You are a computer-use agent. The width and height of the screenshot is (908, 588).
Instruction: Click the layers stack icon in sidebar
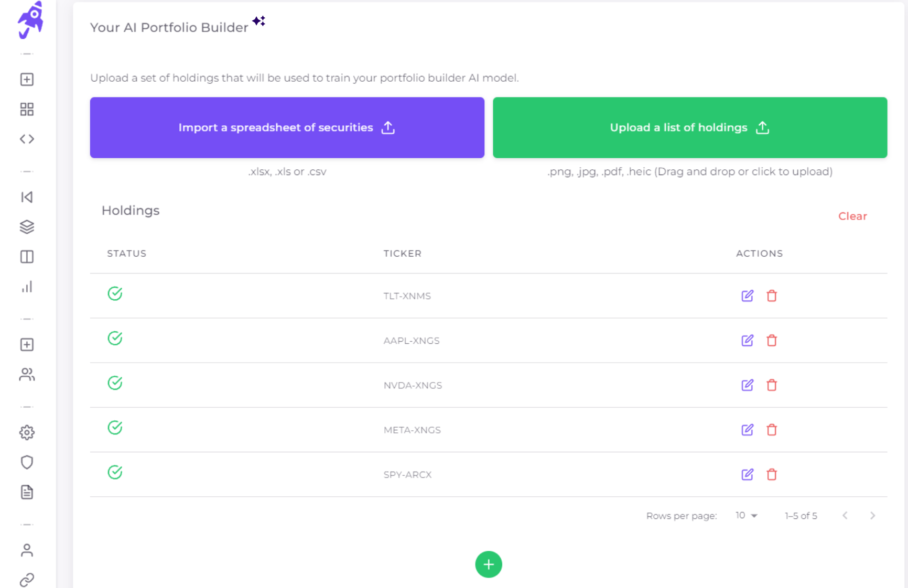[x=27, y=226]
